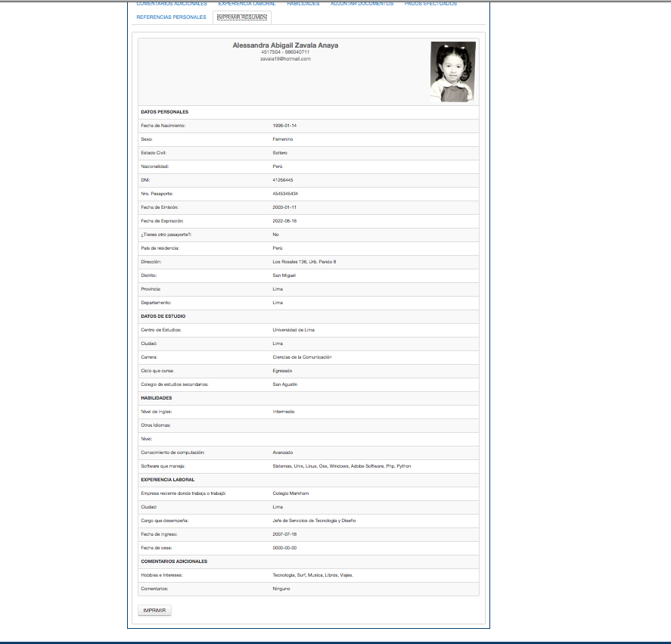
Task: Click Perú in the Nacionalidad row
Action: [278, 166]
